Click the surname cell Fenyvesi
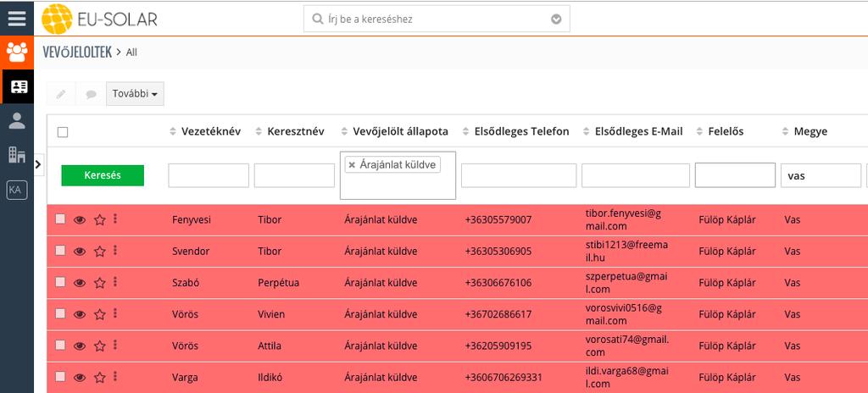The height and width of the screenshot is (393, 868). click(192, 219)
